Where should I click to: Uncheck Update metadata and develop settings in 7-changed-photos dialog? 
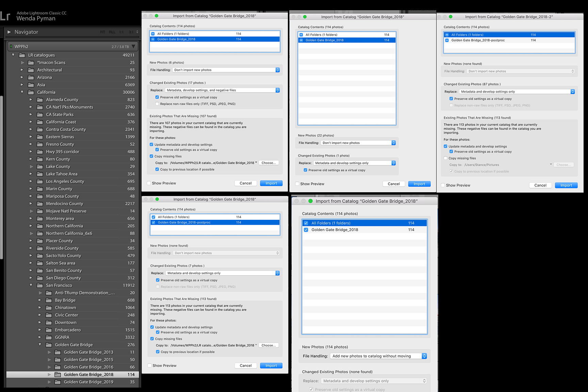coord(152,327)
